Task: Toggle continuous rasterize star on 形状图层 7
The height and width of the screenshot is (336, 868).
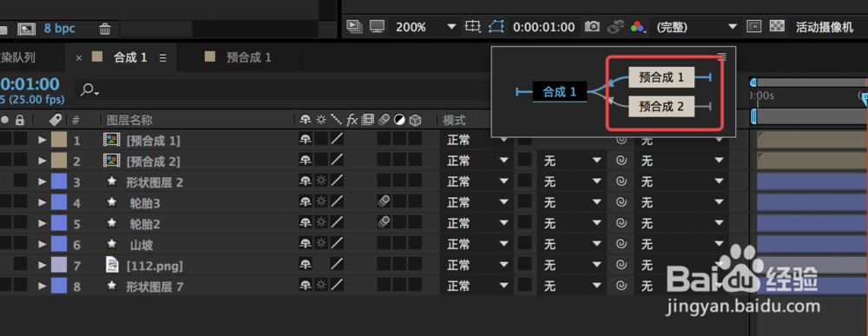Action: click(x=320, y=286)
